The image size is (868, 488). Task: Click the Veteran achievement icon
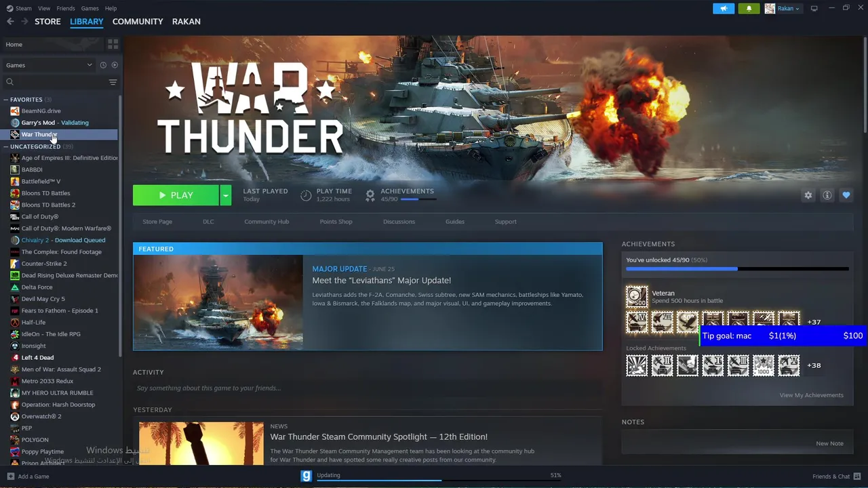[x=637, y=296]
